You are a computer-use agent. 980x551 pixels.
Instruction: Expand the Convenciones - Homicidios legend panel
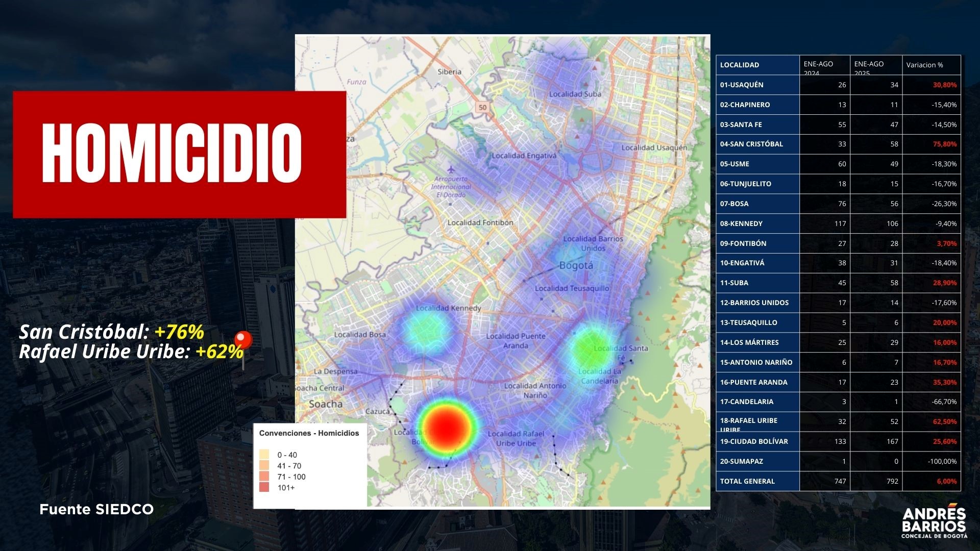pos(308,433)
